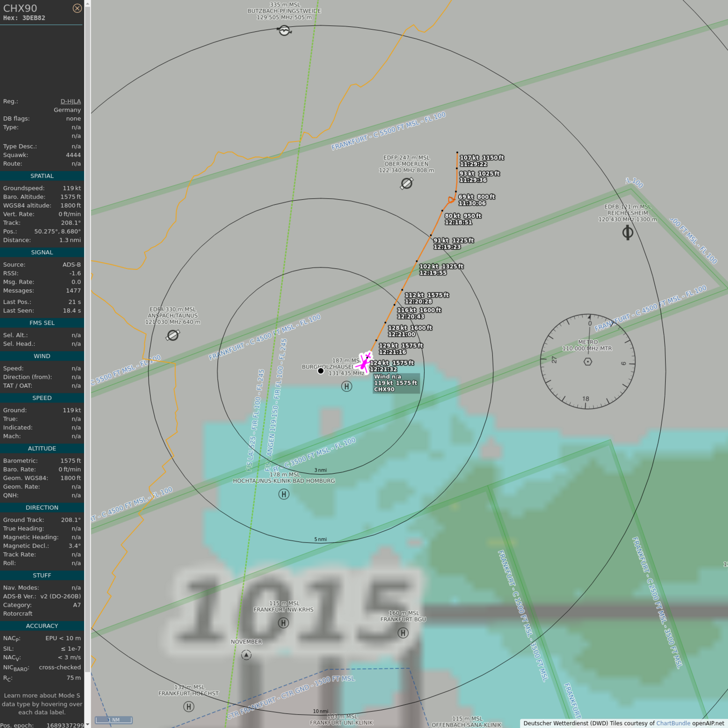Select the Hochtaunus-Klinik Bad Homburg heliport icon
This screenshot has width=728, height=728.
284,494
